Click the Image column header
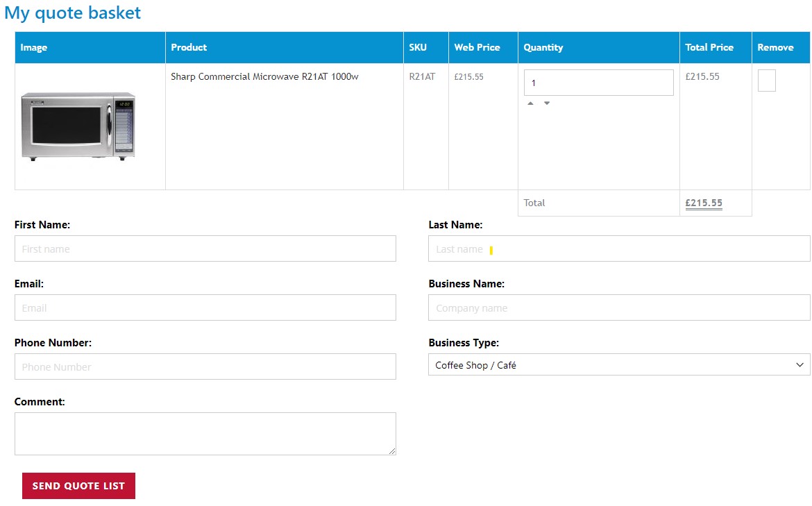The image size is (812, 506). (34, 47)
